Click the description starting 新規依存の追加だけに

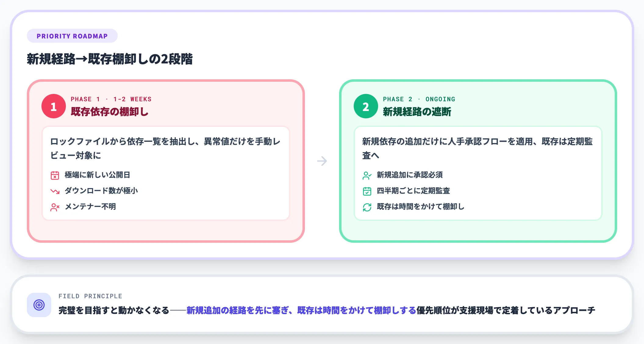click(478, 149)
